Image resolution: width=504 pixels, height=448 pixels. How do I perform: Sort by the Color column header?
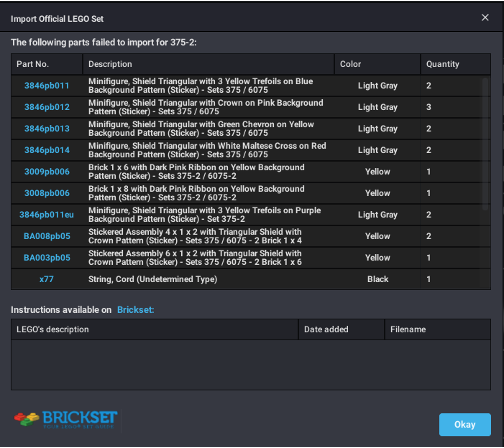coord(377,64)
